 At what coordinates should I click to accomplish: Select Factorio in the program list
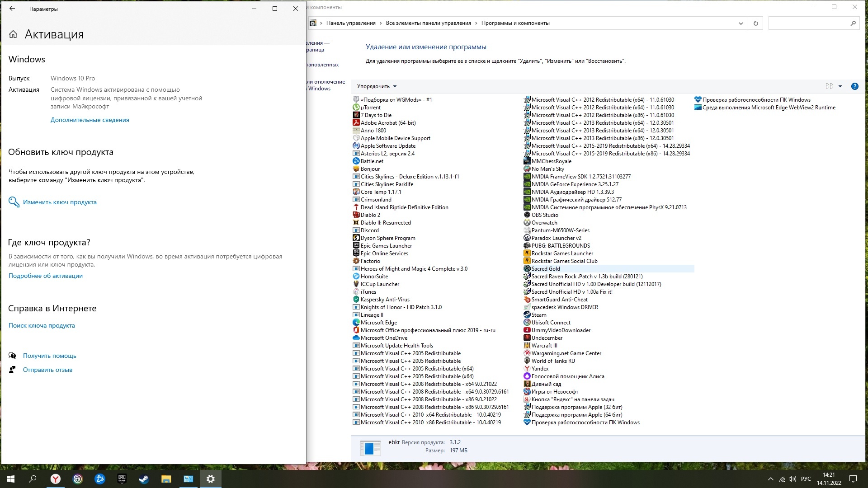(x=370, y=261)
